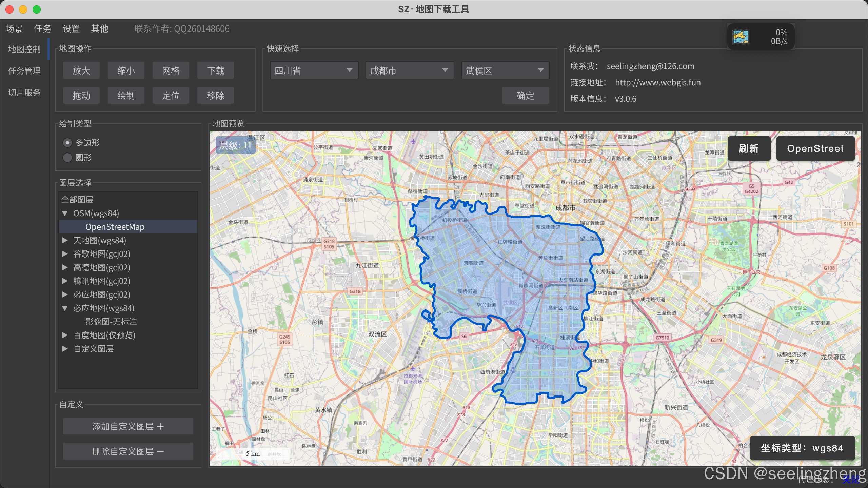
Task: Switch to the 切片服务 tab
Action: (x=24, y=93)
